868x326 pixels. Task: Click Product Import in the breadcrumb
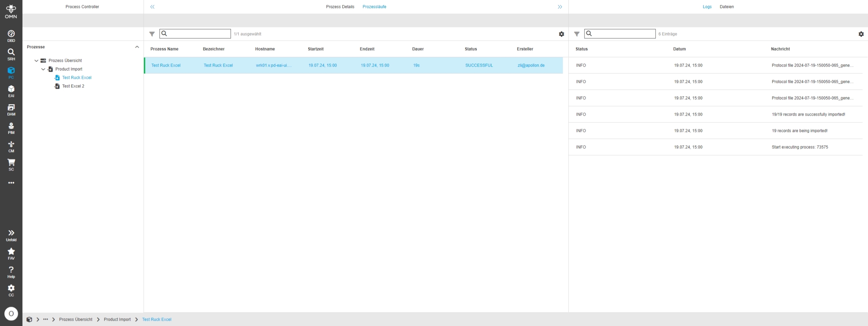(117, 320)
